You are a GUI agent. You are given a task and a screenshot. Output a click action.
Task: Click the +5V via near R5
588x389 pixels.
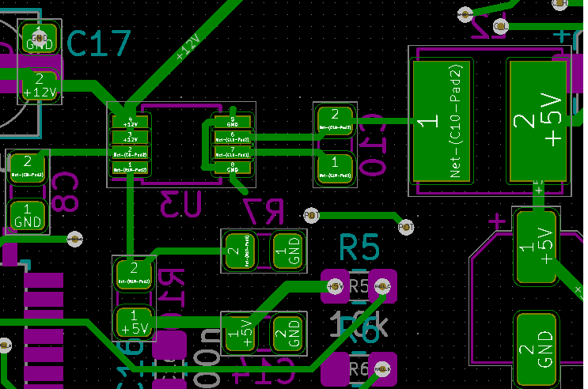pos(335,287)
